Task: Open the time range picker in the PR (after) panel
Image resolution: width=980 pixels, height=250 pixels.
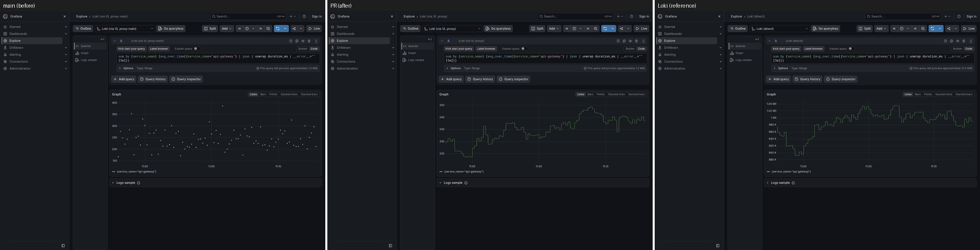Action: [577, 29]
